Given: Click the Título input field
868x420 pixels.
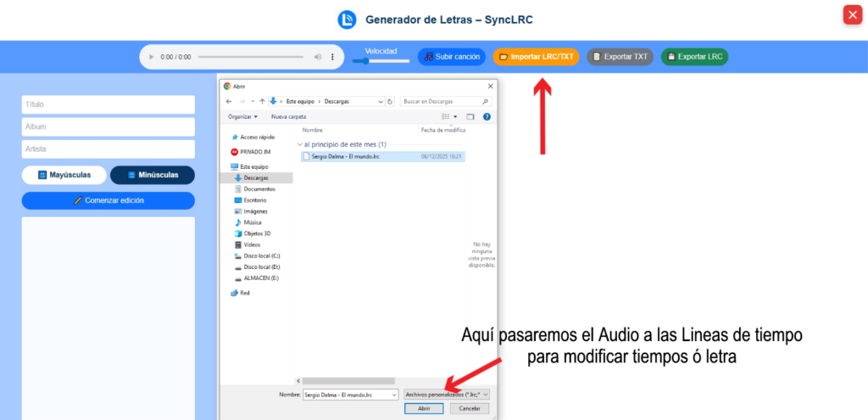Looking at the screenshot, I should coord(108,104).
